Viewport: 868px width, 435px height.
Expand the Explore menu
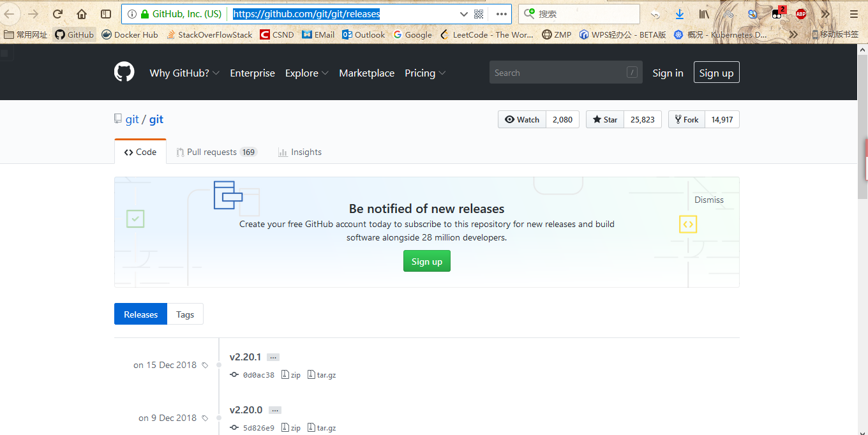(307, 73)
